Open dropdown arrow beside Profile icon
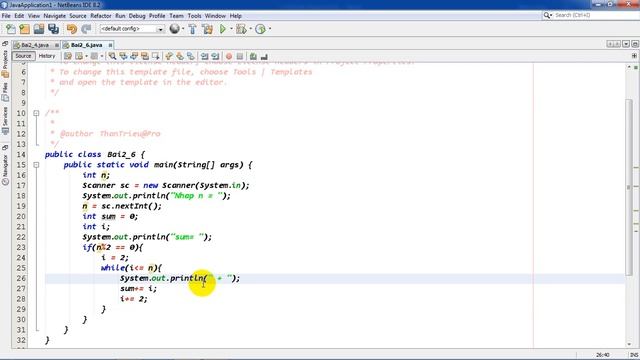Viewport: 640px width, 360px height. click(269, 29)
